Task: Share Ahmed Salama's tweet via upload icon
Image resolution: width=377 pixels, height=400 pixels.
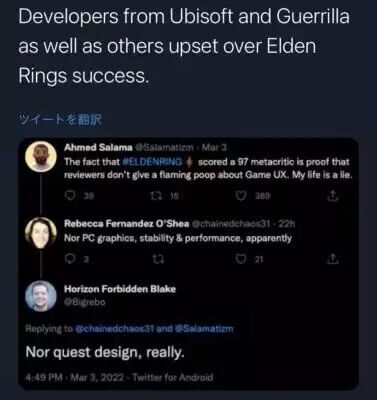Action: click(333, 196)
